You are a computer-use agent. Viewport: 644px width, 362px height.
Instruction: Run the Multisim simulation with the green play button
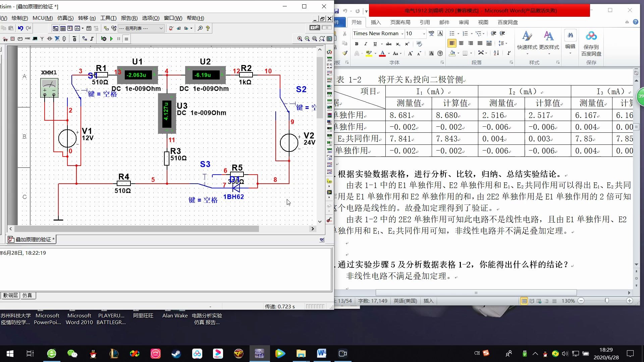(x=111, y=39)
